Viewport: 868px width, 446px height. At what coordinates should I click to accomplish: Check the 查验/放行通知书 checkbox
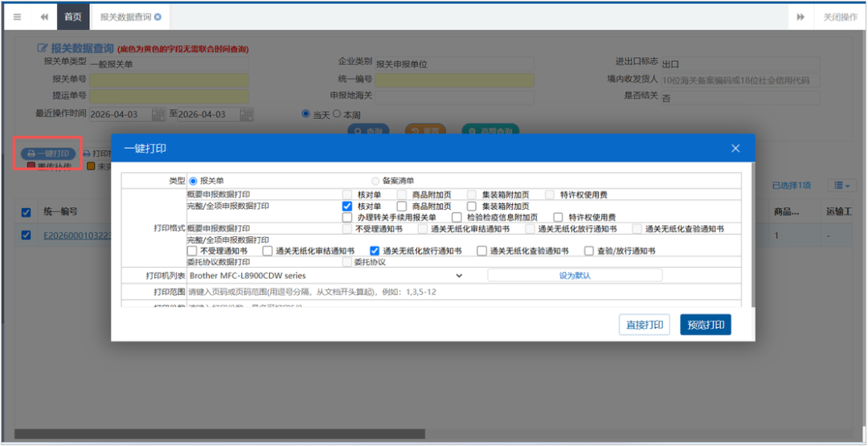pos(589,251)
